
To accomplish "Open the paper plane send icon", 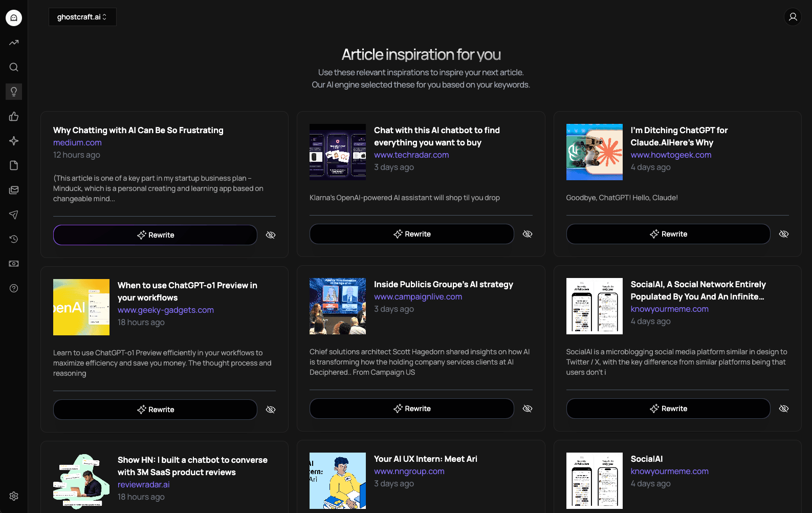I will pos(14,215).
